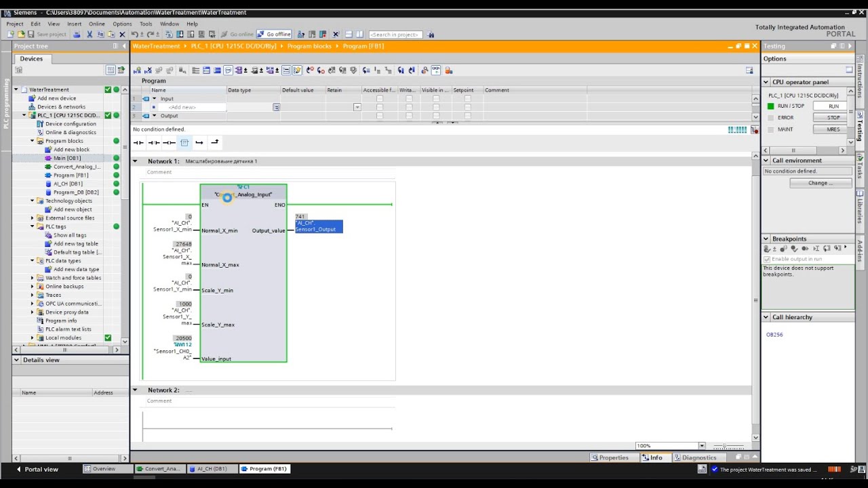Tick Visible checkbox on the Input row

(436, 98)
